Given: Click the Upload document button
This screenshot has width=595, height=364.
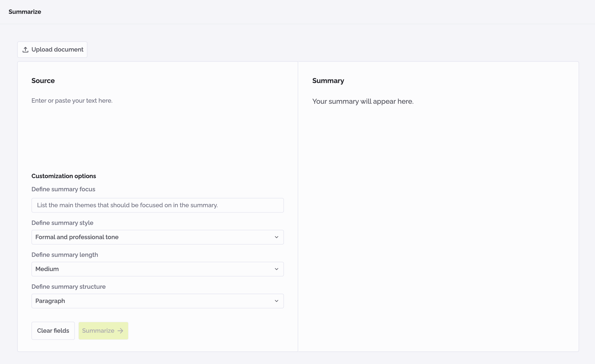Looking at the screenshot, I should pyautogui.click(x=52, y=49).
